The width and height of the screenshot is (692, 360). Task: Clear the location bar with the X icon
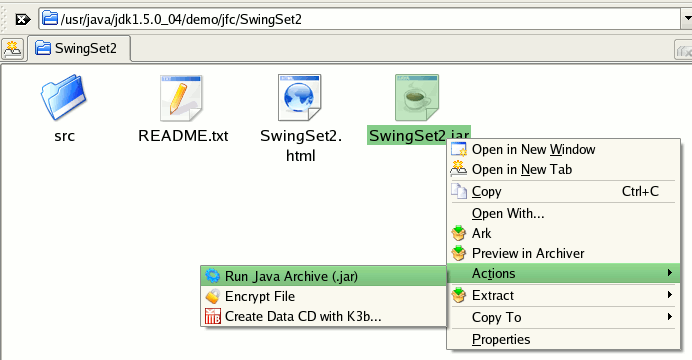point(23,19)
